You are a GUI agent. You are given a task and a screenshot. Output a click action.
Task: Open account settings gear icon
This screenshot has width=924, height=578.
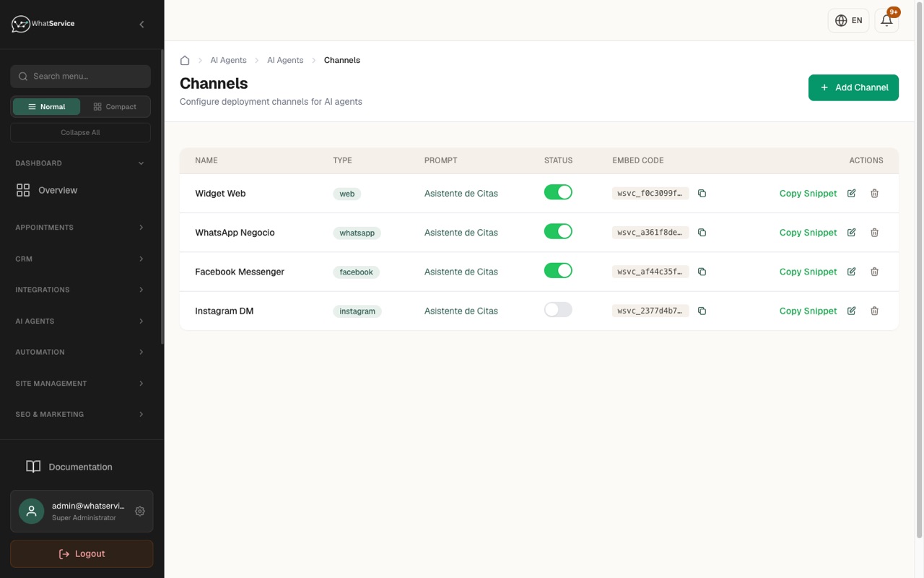140,511
